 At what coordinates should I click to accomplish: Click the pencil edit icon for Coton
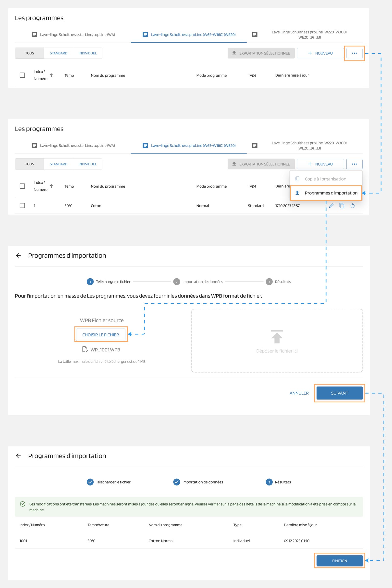(x=331, y=206)
